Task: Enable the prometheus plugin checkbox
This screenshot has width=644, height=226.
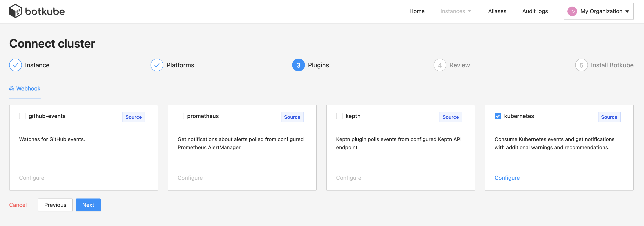Action: [181, 116]
